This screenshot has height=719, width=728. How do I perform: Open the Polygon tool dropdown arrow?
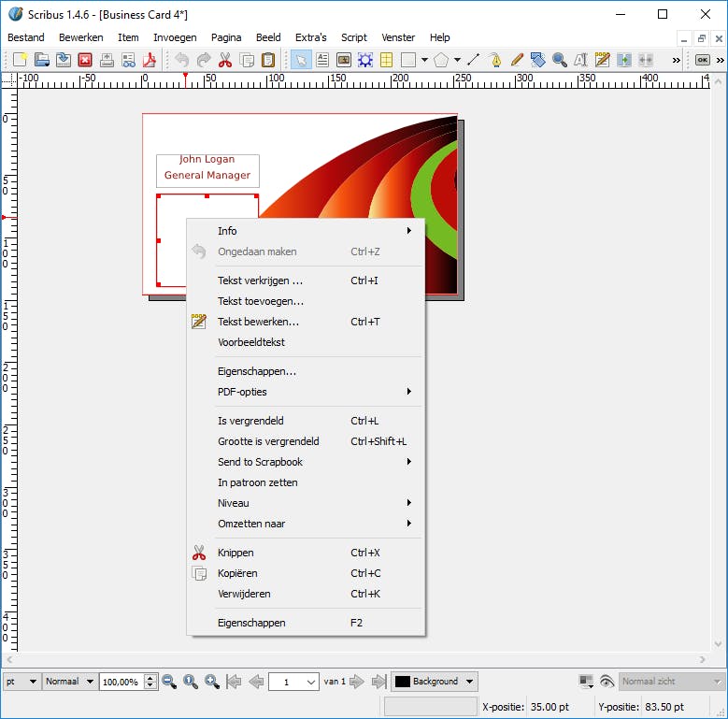(x=457, y=60)
